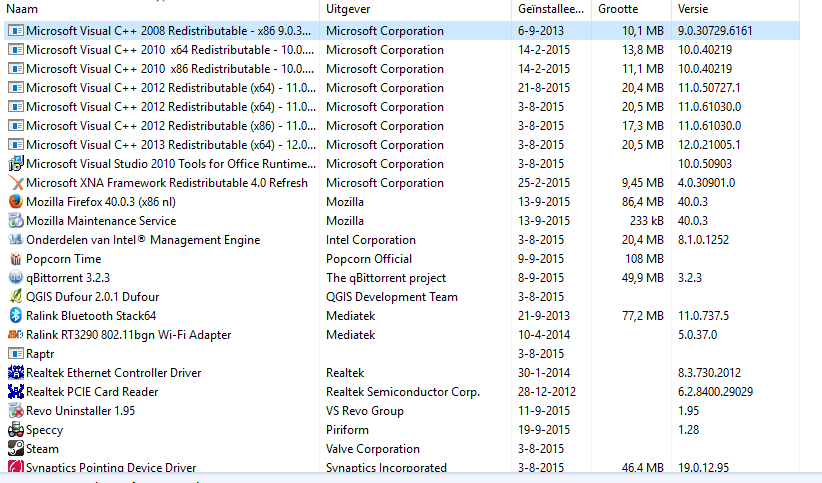This screenshot has height=483, width=822.
Task: Click the Microsoft Visual C++ 2008 Redistributable icon
Action: (x=16, y=31)
